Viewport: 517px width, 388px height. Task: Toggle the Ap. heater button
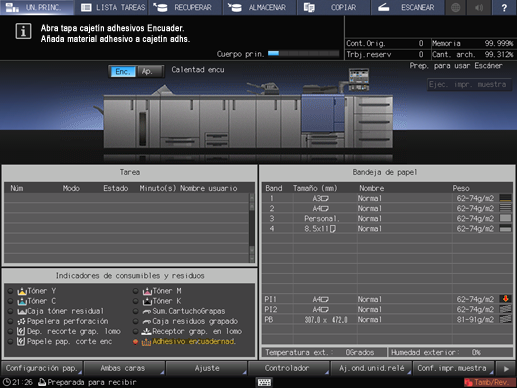[x=147, y=71]
